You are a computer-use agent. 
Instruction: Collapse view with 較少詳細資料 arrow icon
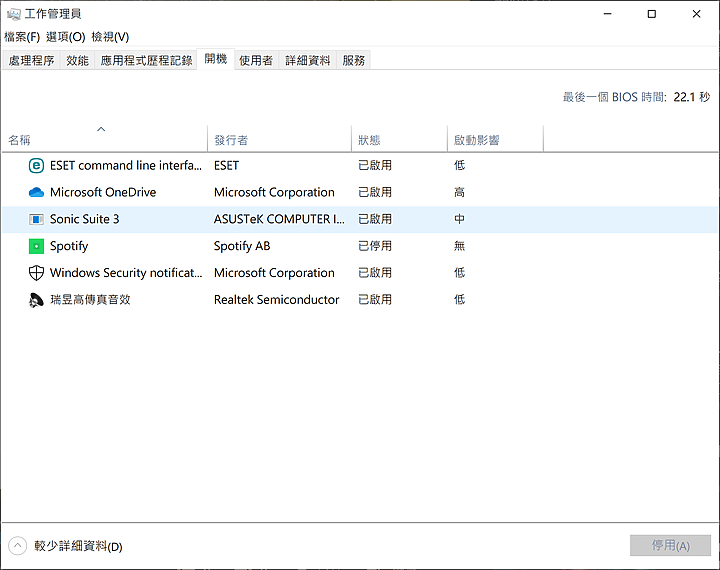[x=17, y=546]
